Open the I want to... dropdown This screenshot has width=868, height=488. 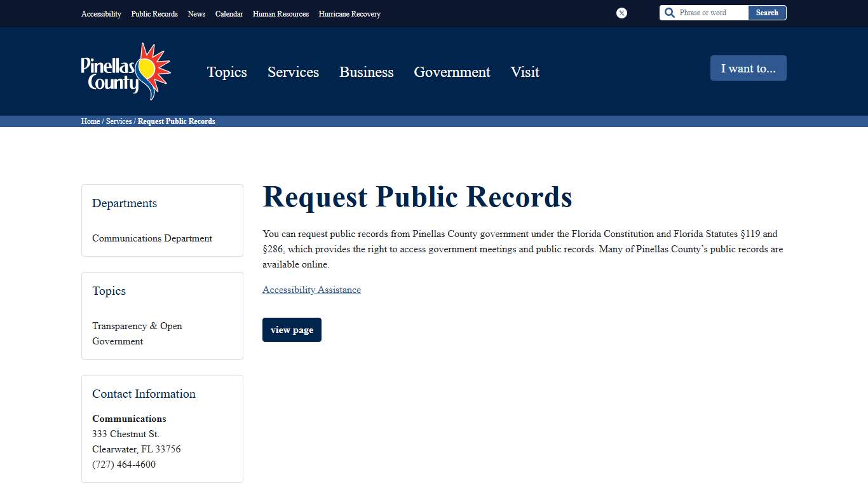748,68
